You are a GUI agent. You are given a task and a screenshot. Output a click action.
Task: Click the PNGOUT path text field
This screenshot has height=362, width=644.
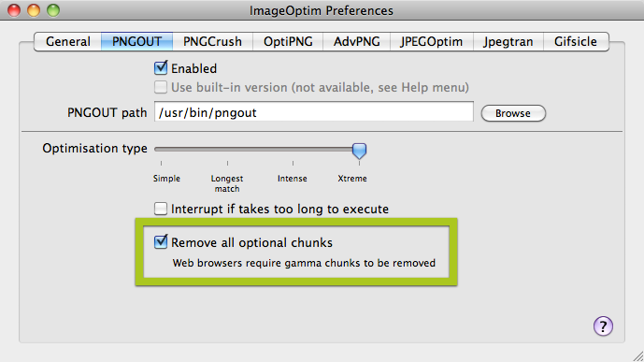tap(314, 111)
